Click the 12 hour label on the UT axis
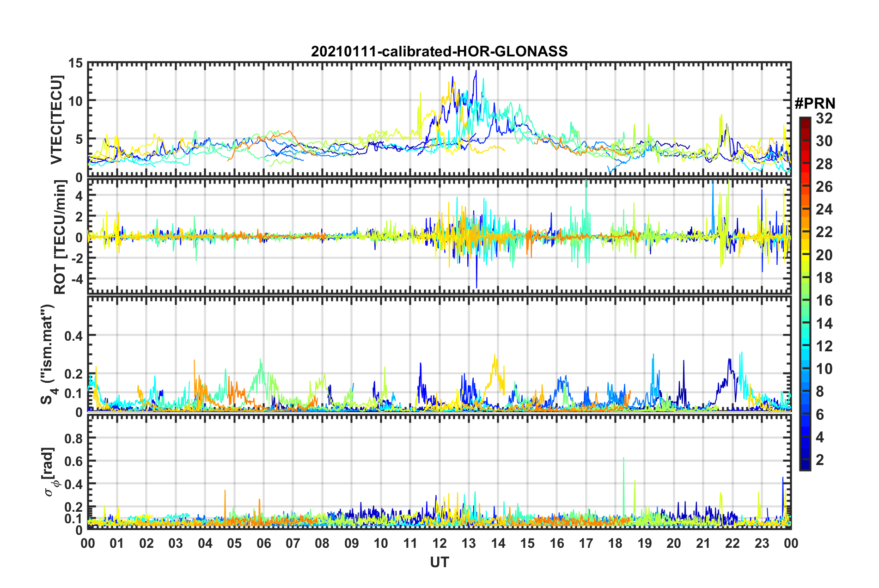 439,543
